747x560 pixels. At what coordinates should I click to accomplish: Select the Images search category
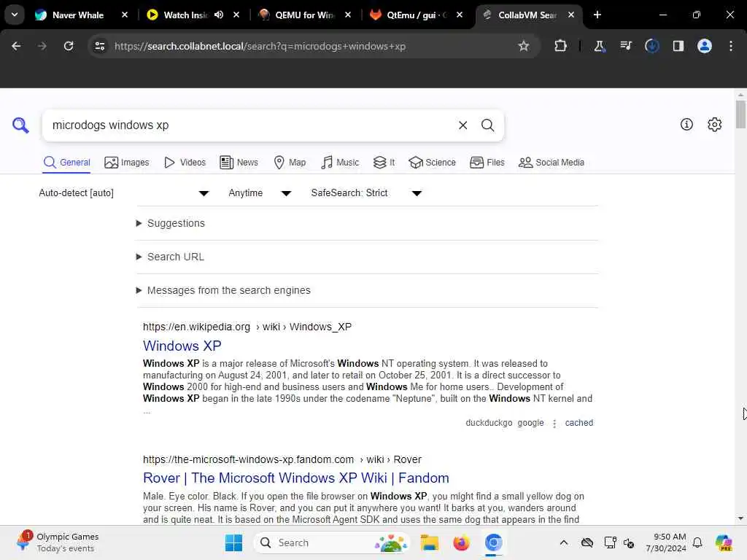[x=127, y=163]
